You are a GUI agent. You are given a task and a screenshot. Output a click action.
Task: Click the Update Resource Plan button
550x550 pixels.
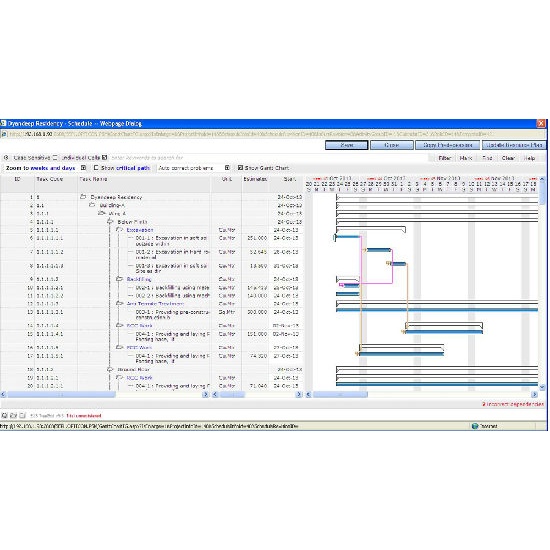click(x=514, y=145)
